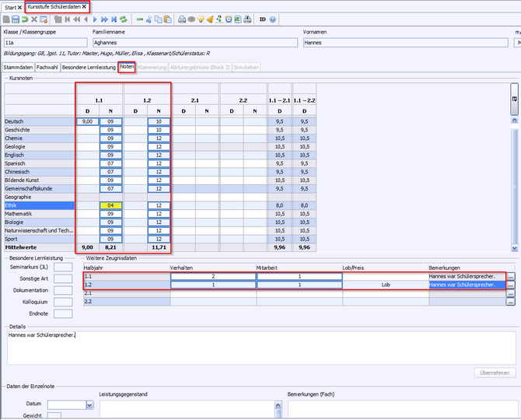Open remarks editor button for Halbjahr 2.1
The image size is (521, 420).
click(511, 293)
